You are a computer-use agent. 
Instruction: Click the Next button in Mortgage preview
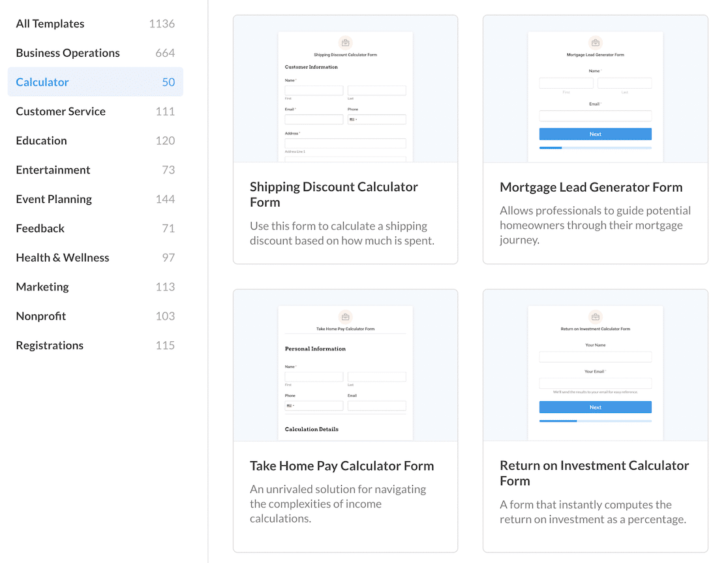click(595, 134)
